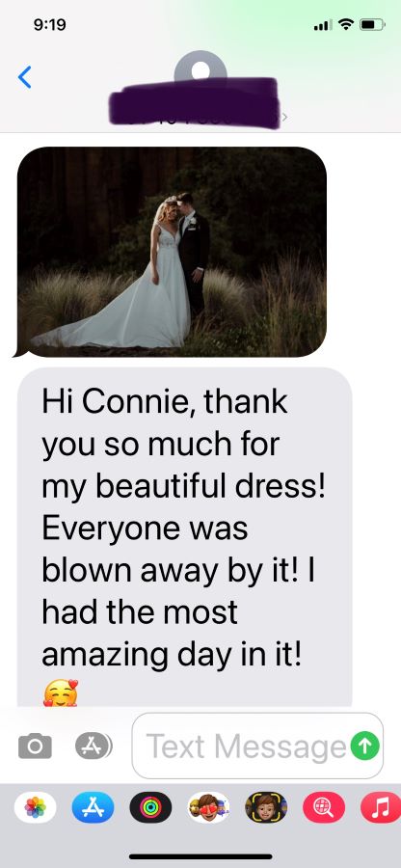This screenshot has width=401, height=868.
Task: Tap the battery indicator in status bar
Action: (372, 24)
